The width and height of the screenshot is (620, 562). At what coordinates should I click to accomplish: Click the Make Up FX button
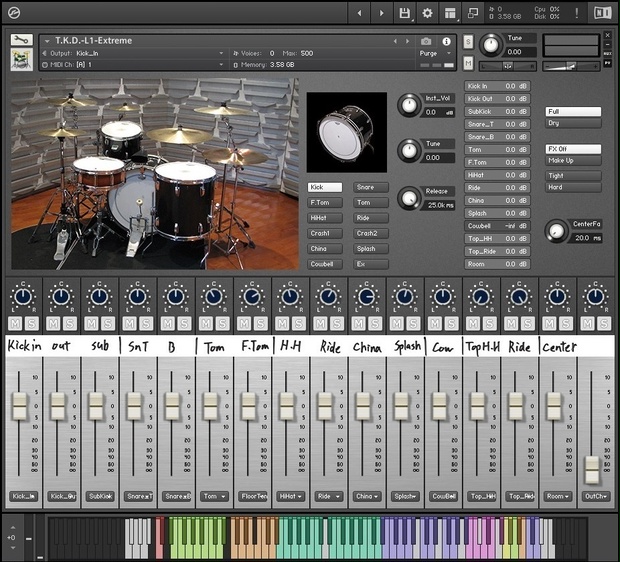point(573,160)
